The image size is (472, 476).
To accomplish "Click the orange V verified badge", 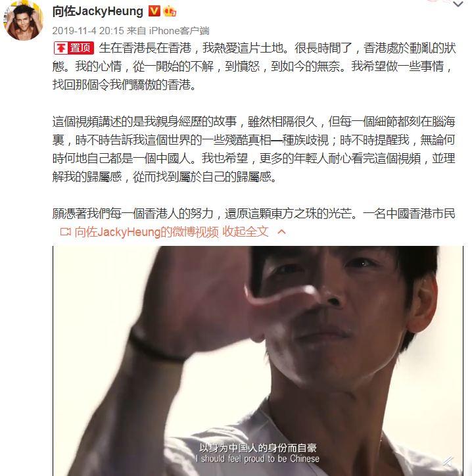I will tap(154, 11).
